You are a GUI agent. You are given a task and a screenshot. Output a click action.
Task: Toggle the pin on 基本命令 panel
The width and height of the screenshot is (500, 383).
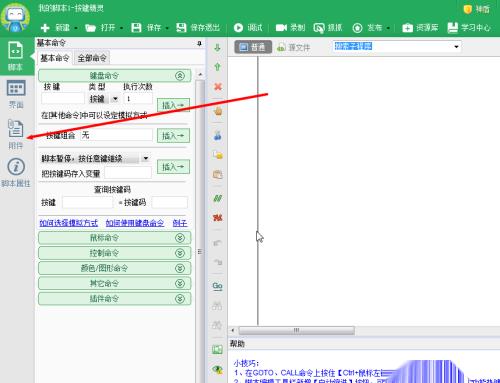tap(199, 43)
